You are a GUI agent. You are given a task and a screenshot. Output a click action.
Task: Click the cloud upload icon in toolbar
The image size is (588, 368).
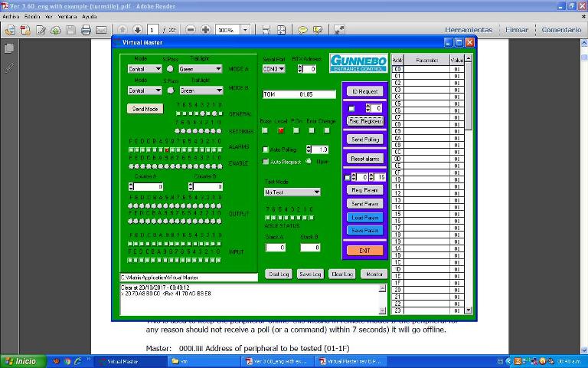(55, 30)
